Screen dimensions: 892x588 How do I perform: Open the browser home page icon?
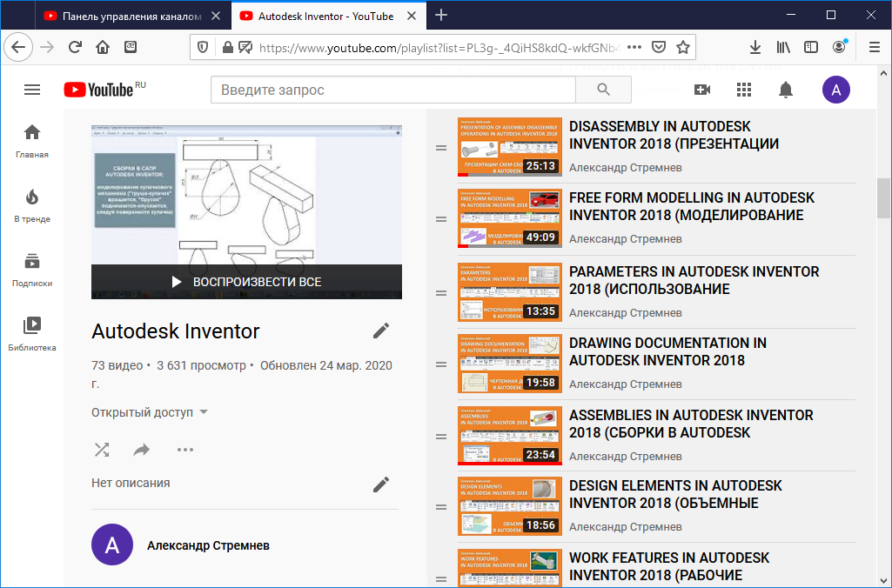coord(103,47)
